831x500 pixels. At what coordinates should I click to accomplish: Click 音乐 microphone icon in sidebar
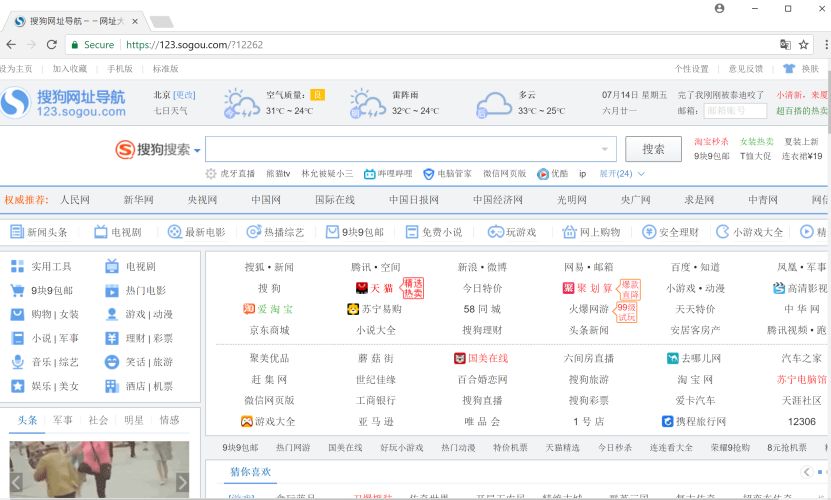pyautogui.click(x=17, y=362)
